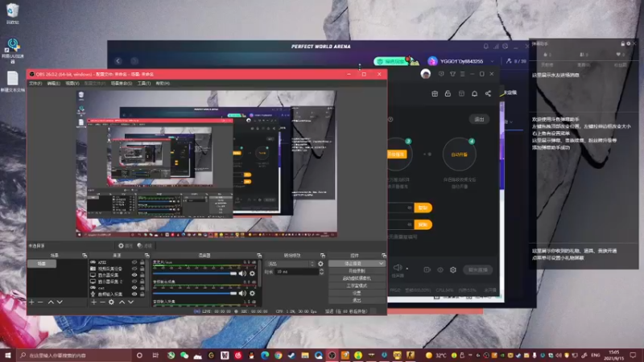644x362 pixels.
Task: Open the 帮助(H) menu in OBS
Action: (x=163, y=84)
